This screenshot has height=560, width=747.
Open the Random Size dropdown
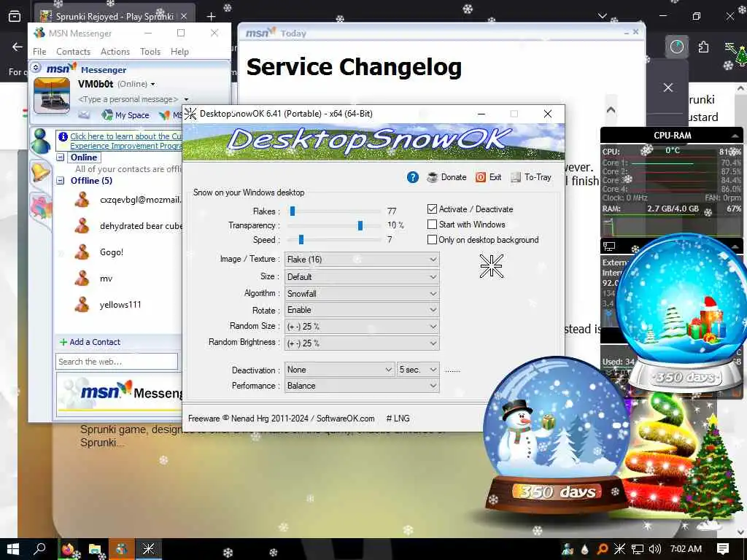click(x=362, y=327)
